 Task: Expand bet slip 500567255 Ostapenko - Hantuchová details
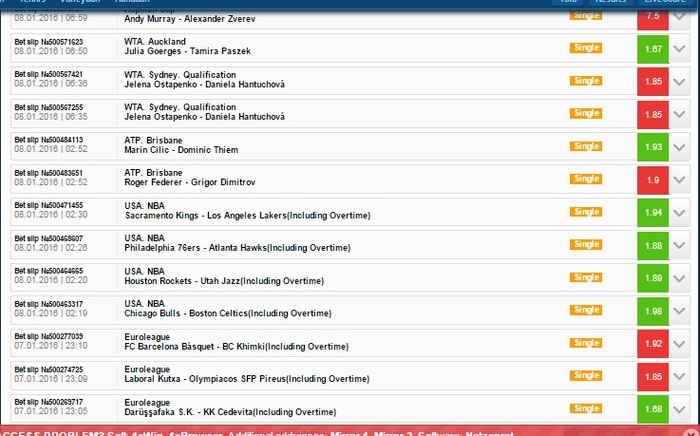(679, 114)
